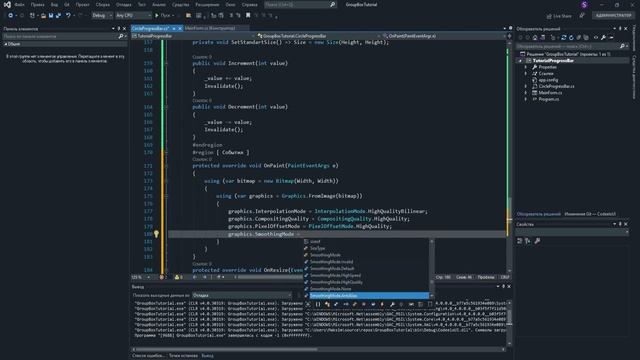This screenshot has width=640, height=360.
Task: Click the wrench property filter in the IntelliSense bar
Action: [x=392, y=304]
